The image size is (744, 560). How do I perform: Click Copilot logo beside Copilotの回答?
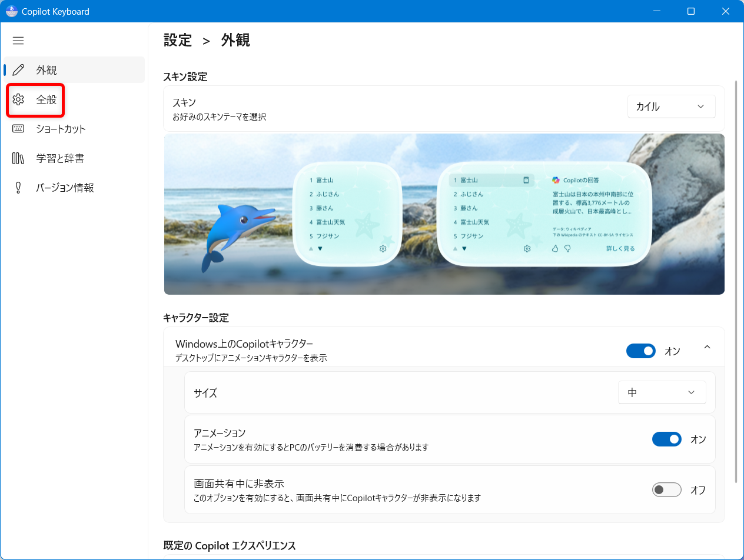(556, 180)
